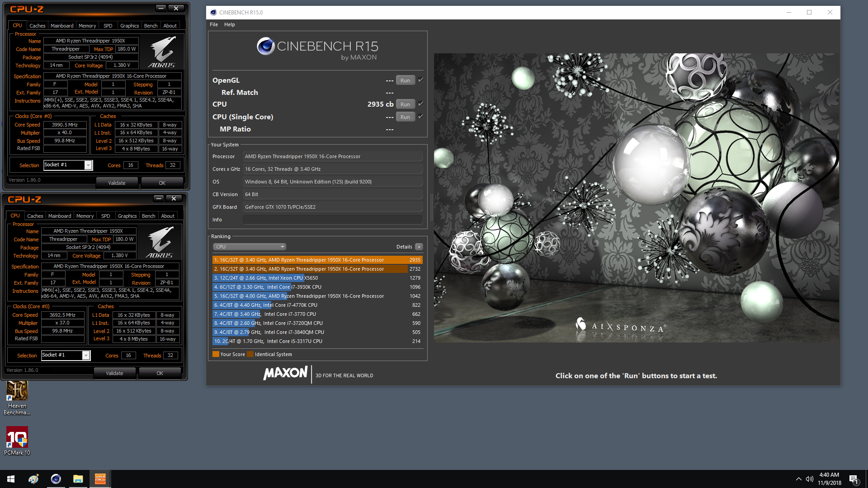Switch to SPD tab in lower CPU-Z

tap(105, 216)
